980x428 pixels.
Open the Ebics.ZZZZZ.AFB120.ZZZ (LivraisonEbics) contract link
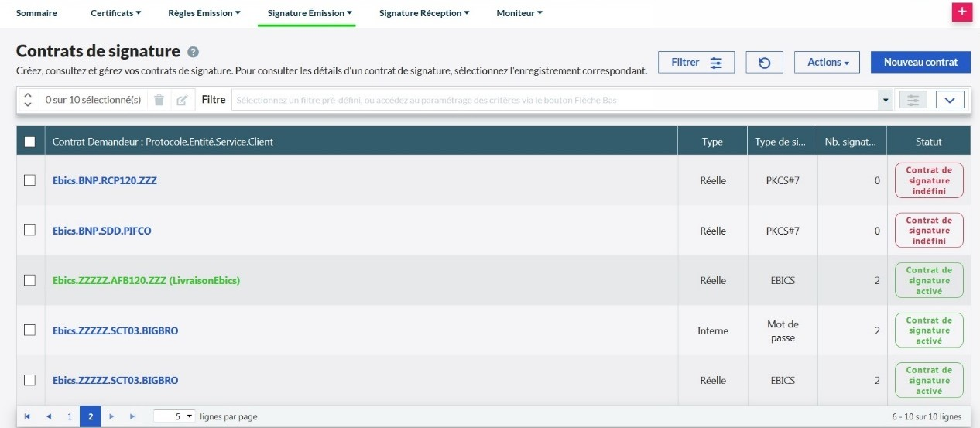coord(146,281)
